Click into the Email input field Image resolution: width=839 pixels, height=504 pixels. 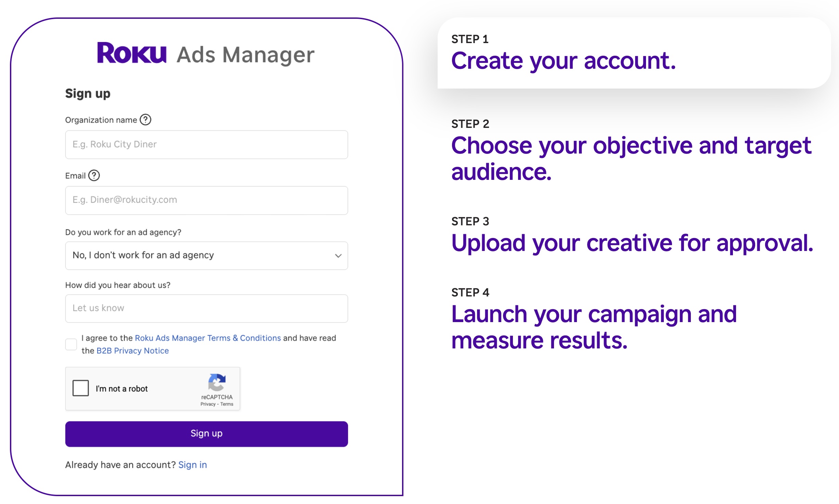[x=206, y=200]
